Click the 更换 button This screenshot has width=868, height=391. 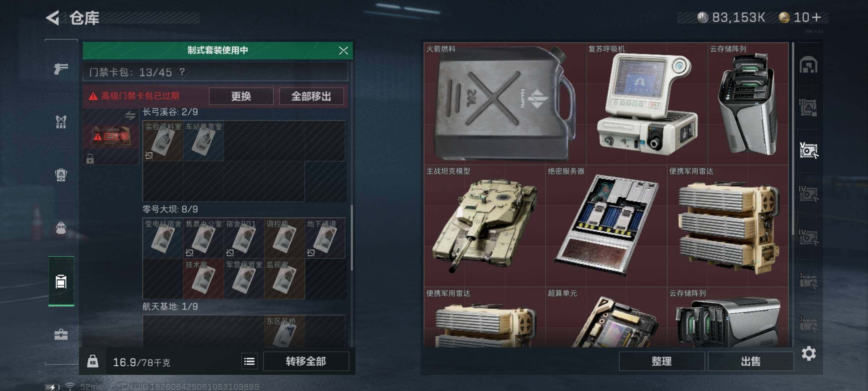tap(241, 96)
